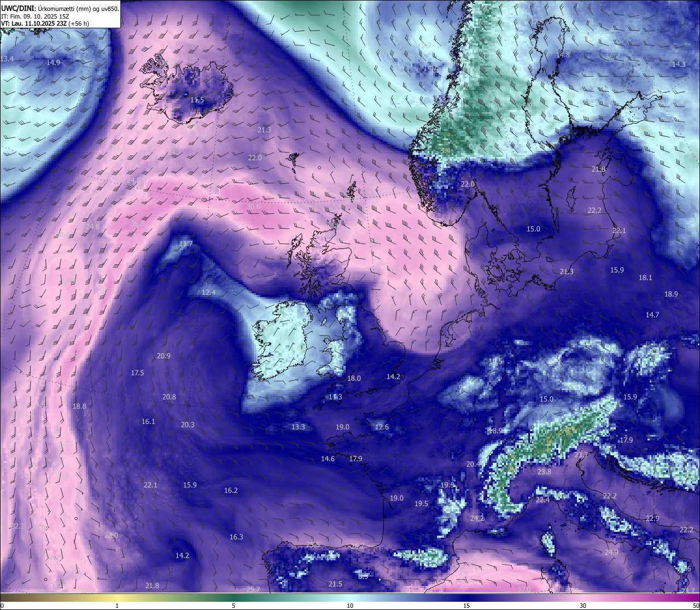Click the 12.4 value label
Image resolution: width=700 pixels, height=610 pixels.
click(x=208, y=292)
